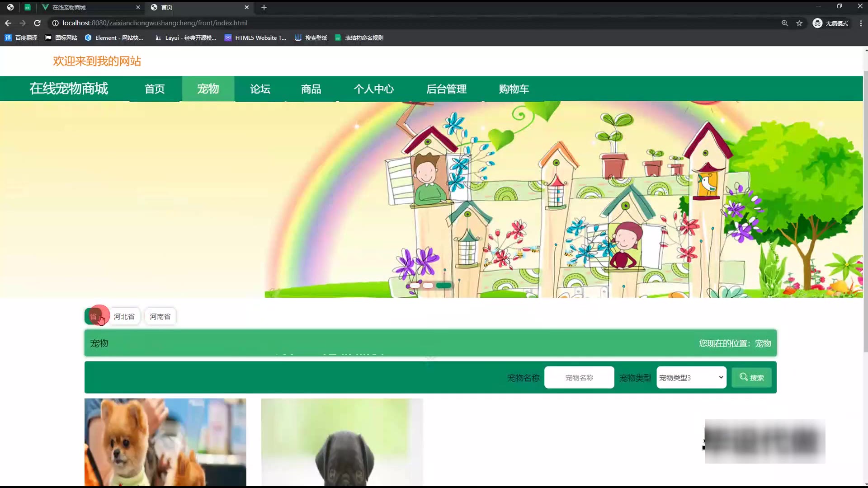Open the Pomeranian dog thumbnail
Viewport: 868px width, 488px height.
click(x=165, y=442)
